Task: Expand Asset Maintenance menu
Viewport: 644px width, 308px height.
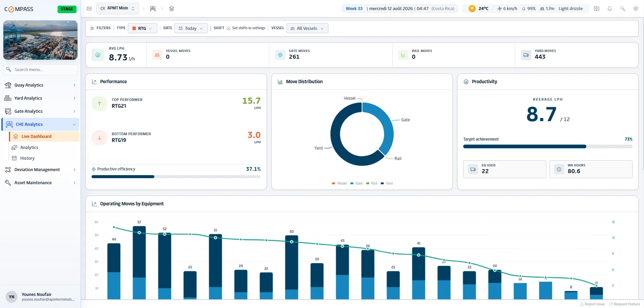Action: 40,183
